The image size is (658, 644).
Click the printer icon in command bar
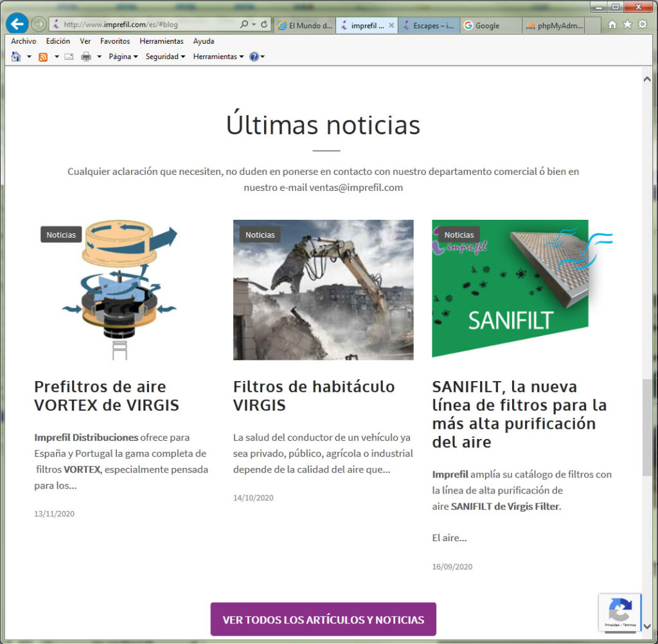pos(86,57)
